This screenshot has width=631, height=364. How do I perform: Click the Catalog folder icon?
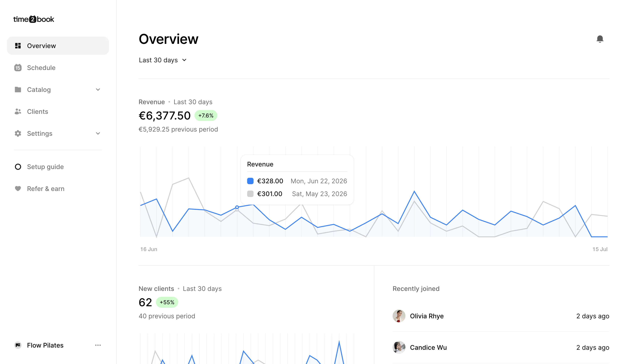(18, 90)
